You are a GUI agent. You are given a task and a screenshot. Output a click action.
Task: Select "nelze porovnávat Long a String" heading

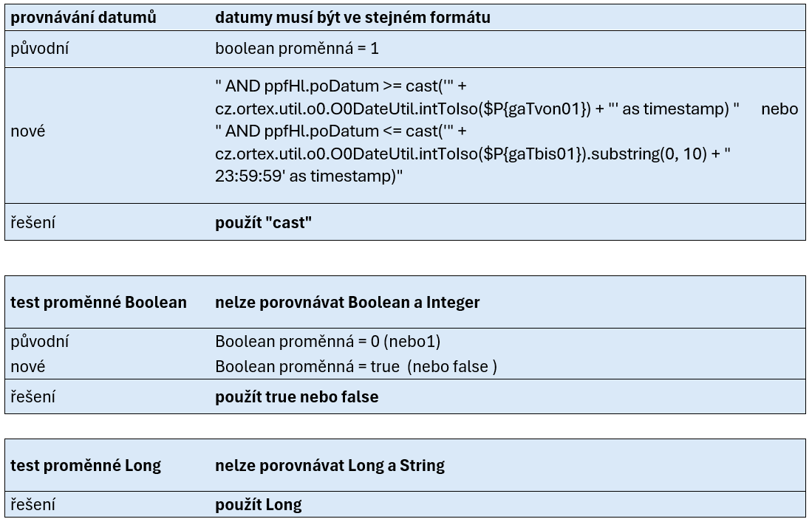point(330,465)
